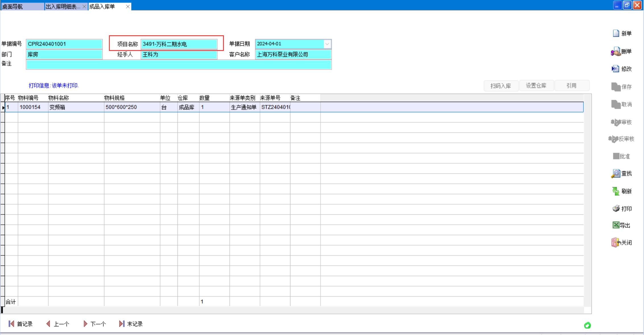This screenshot has height=335, width=644.
Task: Click the 导出 Excel export icon
Action: coord(616,225)
